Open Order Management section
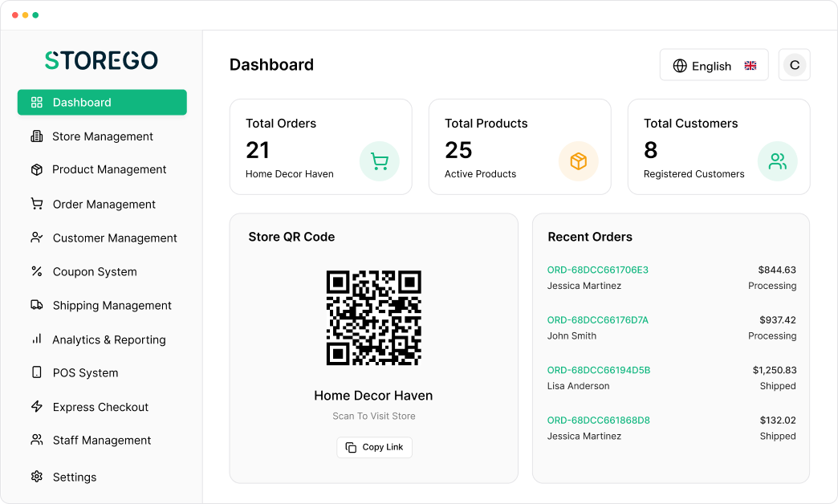This screenshot has width=838, height=504. (102, 204)
